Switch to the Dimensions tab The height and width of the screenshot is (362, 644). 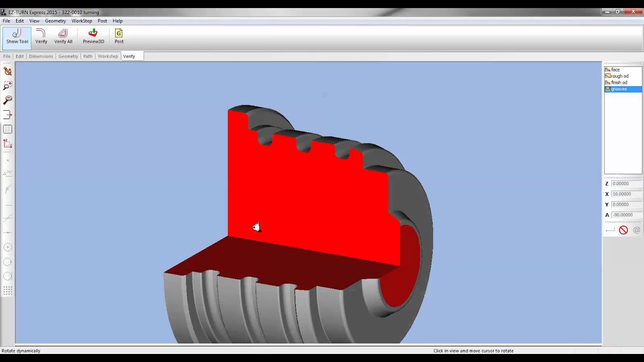(x=41, y=56)
